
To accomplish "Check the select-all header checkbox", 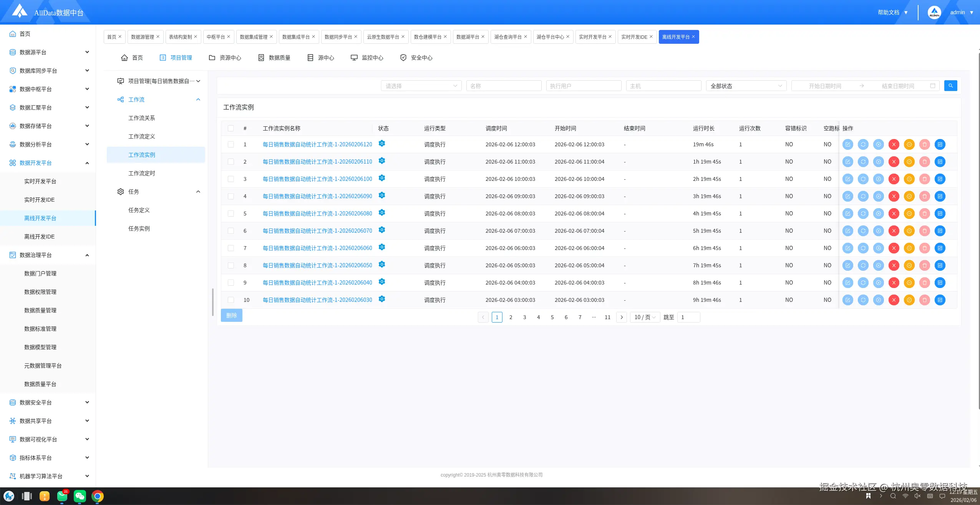I will (x=230, y=128).
